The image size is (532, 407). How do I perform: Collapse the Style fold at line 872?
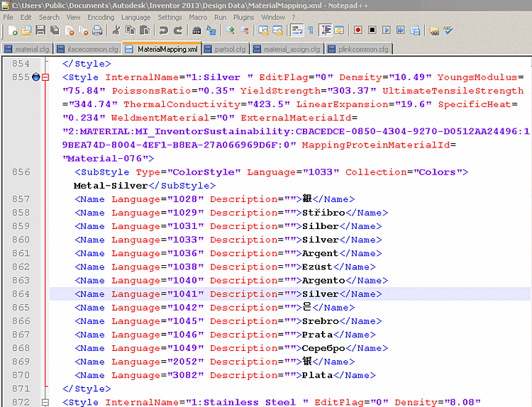point(45,402)
